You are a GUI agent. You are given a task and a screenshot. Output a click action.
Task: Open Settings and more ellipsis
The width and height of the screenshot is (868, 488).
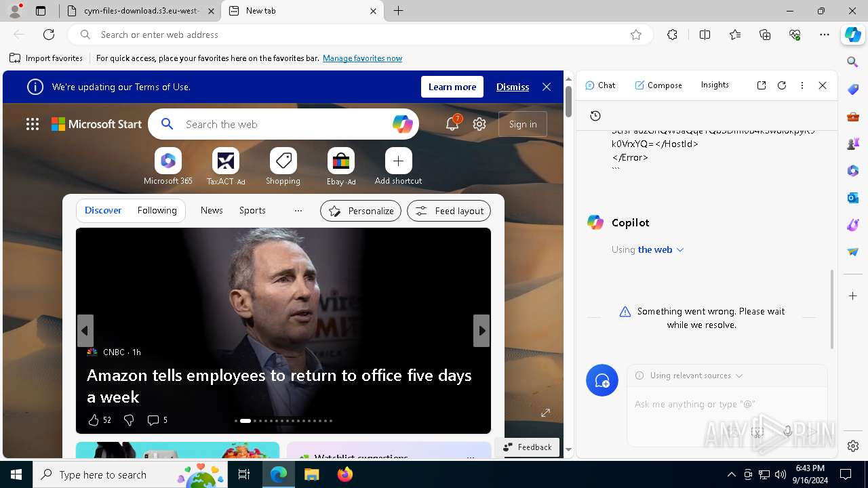click(825, 35)
